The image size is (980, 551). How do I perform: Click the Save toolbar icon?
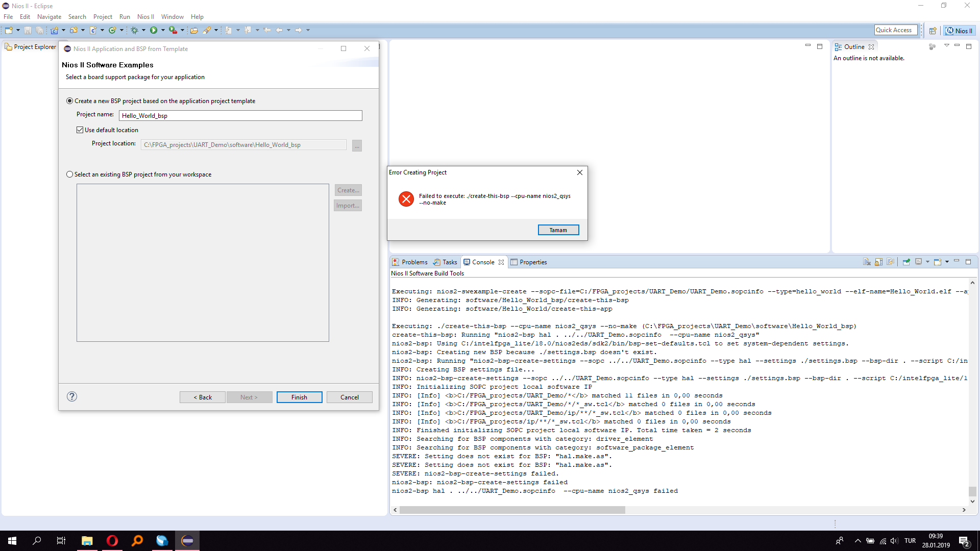28,30
